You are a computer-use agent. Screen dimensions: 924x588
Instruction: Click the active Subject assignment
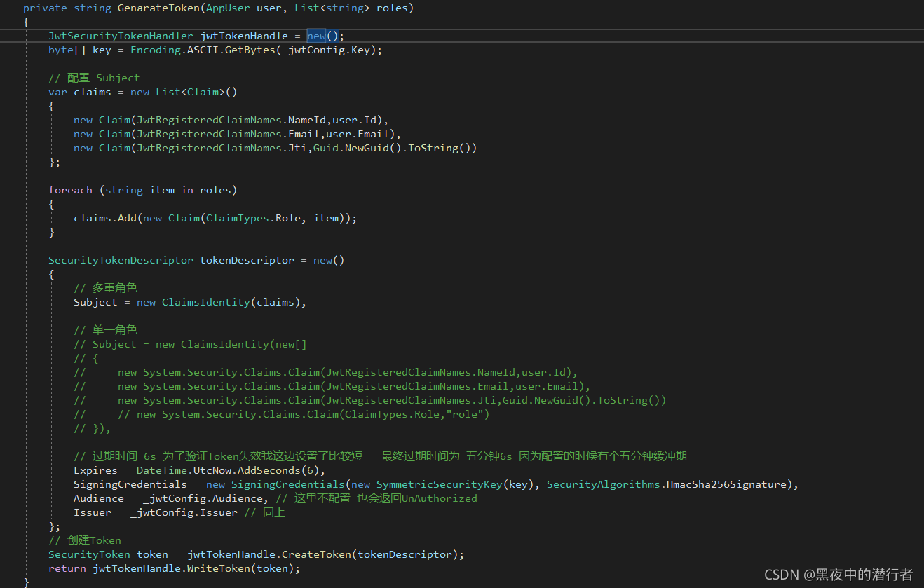[x=190, y=302]
